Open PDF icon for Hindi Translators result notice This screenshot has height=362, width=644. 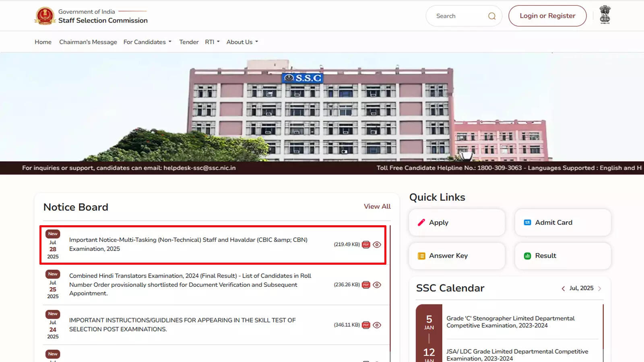pyautogui.click(x=366, y=285)
